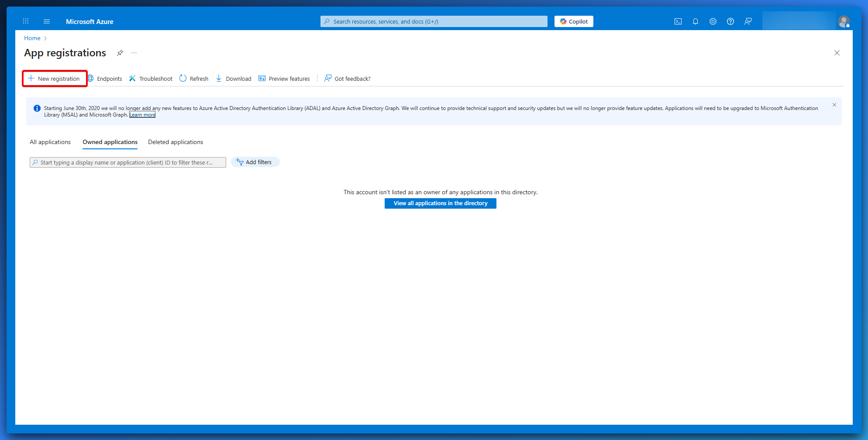Click Add filters
868x440 pixels.
click(255, 162)
